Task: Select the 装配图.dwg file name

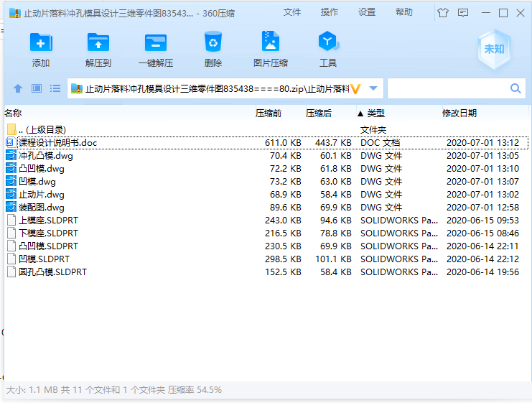Action: click(42, 207)
